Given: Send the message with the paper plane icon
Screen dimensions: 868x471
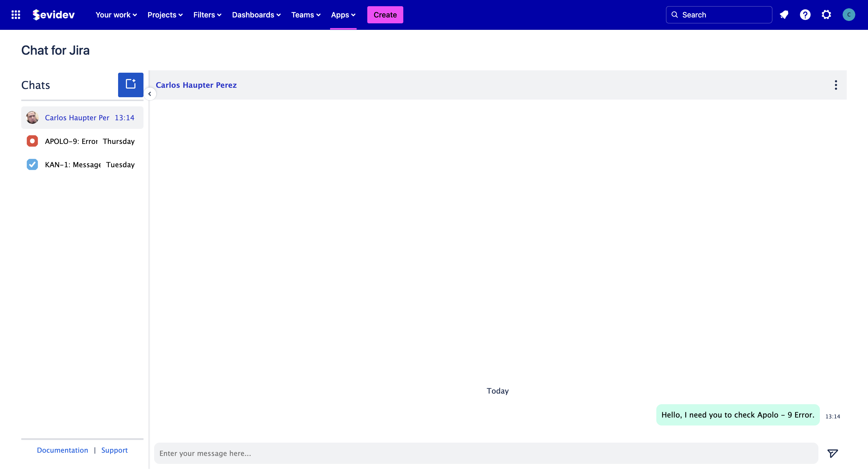Looking at the screenshot, I should (832, 454).
